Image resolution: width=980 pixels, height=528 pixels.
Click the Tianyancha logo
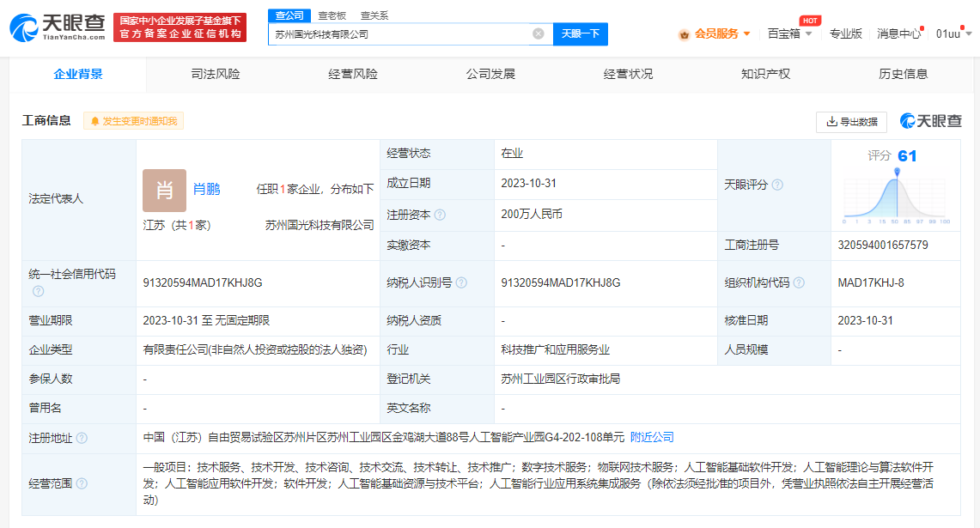[x=52, y=23]
